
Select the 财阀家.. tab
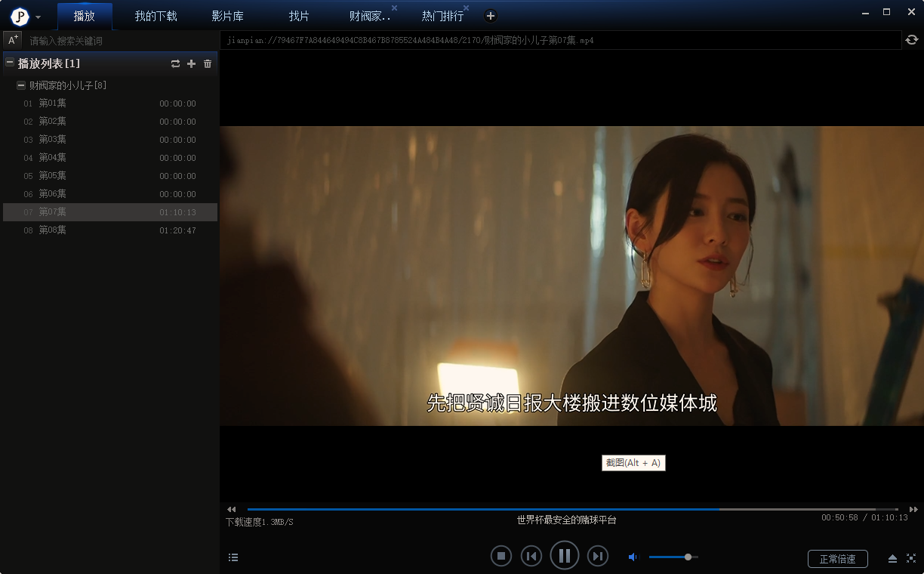[371, 16]
